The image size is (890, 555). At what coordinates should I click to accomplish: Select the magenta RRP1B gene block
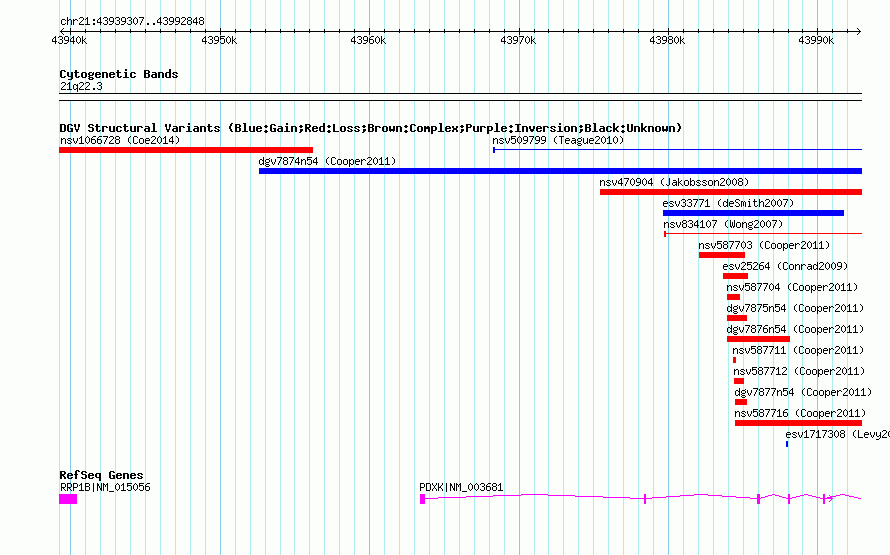pyautogui.click(x=68, y=499)
